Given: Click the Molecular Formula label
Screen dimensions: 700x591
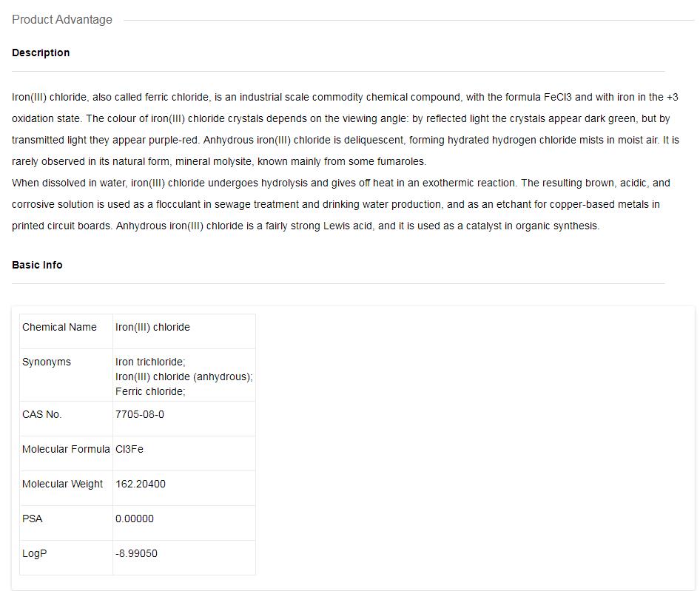Looking at the screenshot, I should (66, 449).
